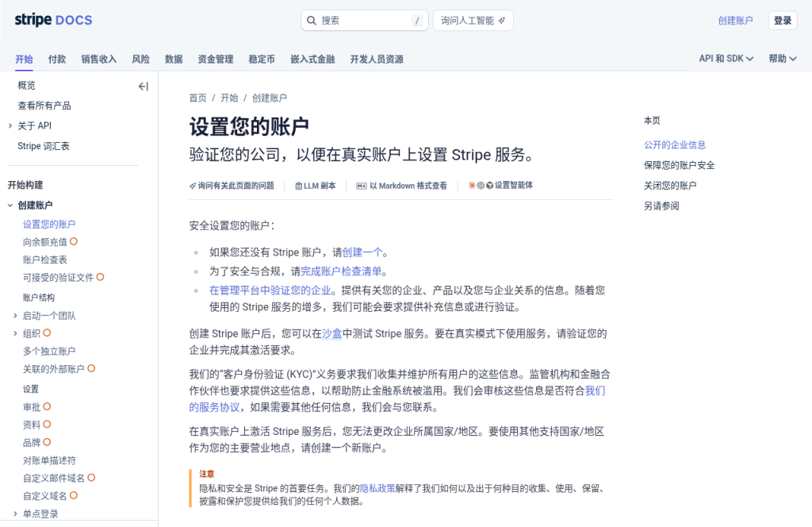Click the orange circle beside 关联的外部账户
This screenshot has width=812, height=527.
tap(92, 368)
